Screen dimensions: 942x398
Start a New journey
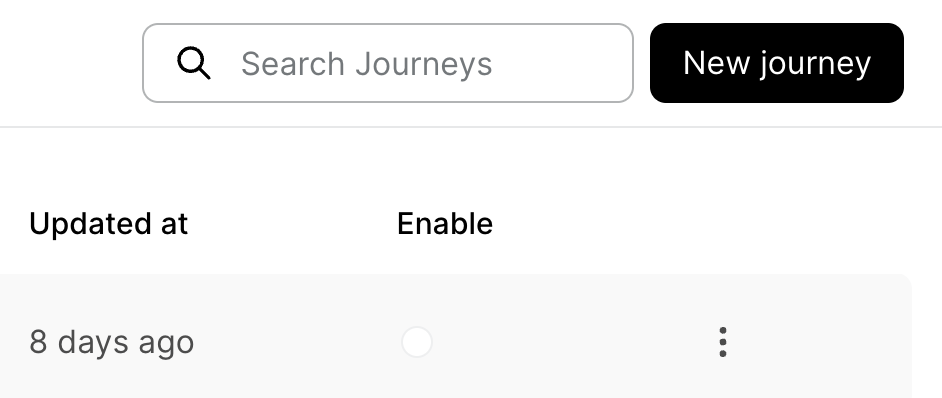777,63
